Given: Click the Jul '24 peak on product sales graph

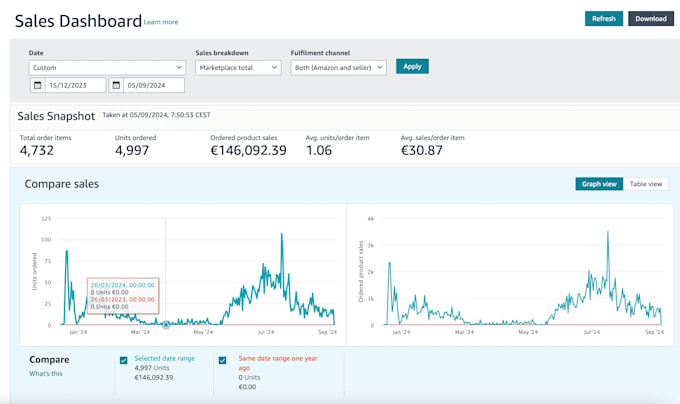Looking at the screenshot, I should (x=608, y=233).
